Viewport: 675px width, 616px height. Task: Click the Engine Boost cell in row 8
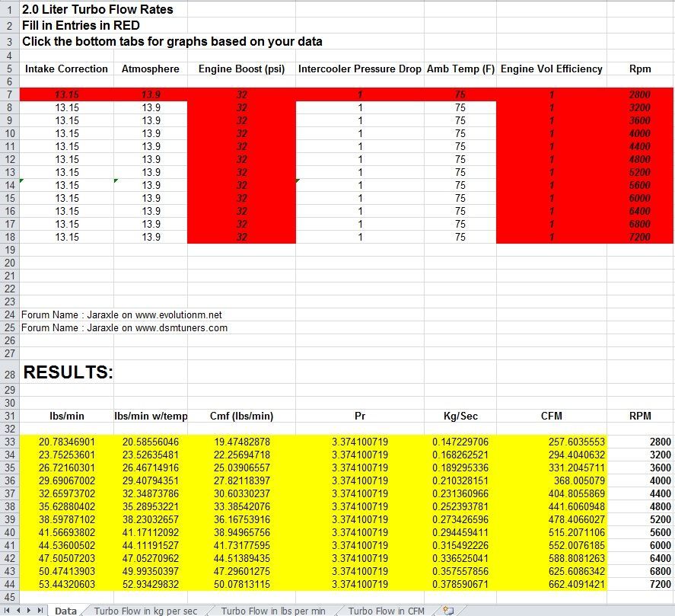point(241,107)
